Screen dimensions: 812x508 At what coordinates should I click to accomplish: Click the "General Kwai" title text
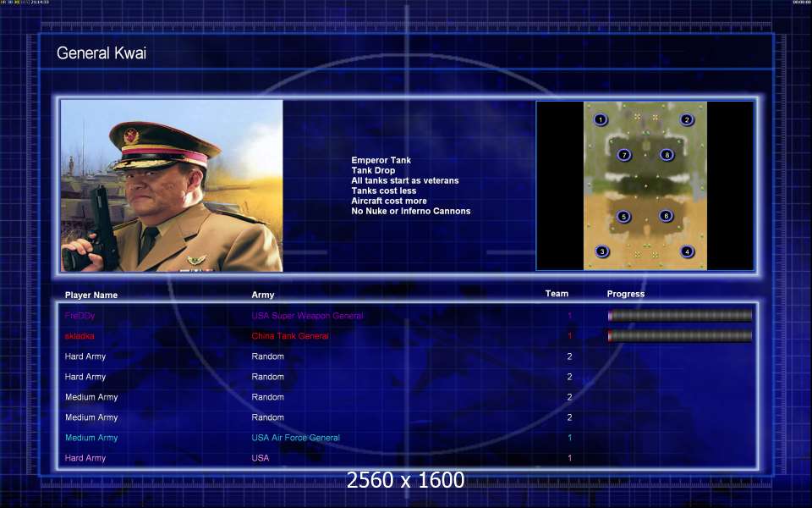coord(101,52)
